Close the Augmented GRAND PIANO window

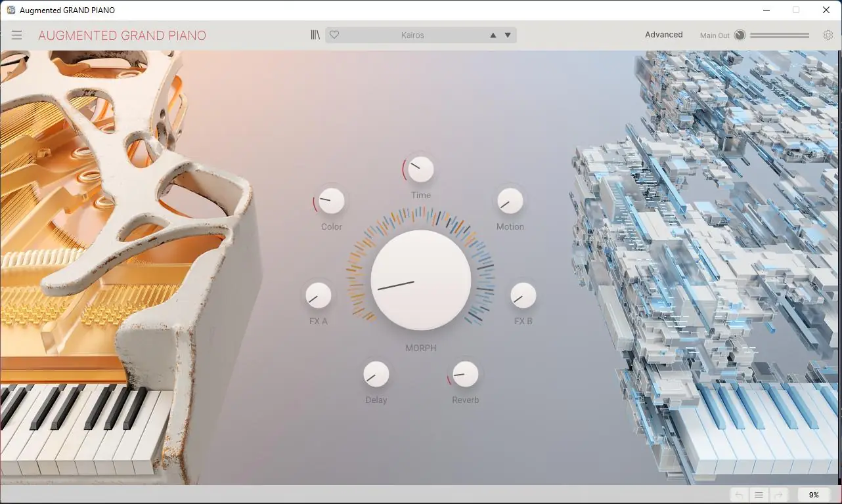pos(826,10)
